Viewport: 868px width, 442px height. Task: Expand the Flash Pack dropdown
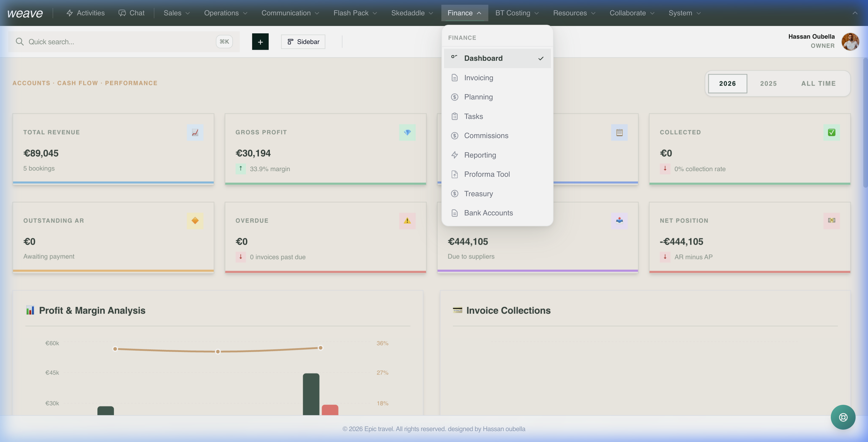[355, 13]
